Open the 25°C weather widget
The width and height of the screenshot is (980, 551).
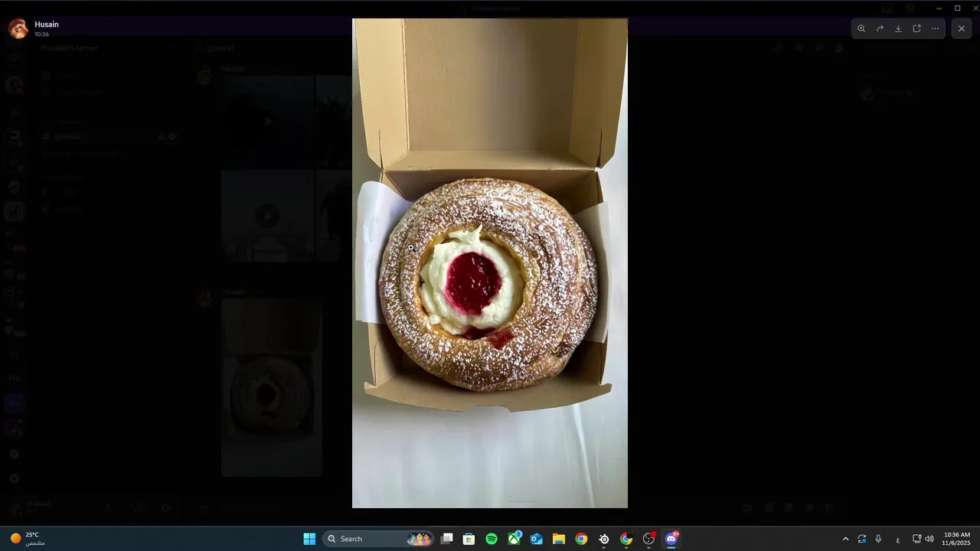26,539
